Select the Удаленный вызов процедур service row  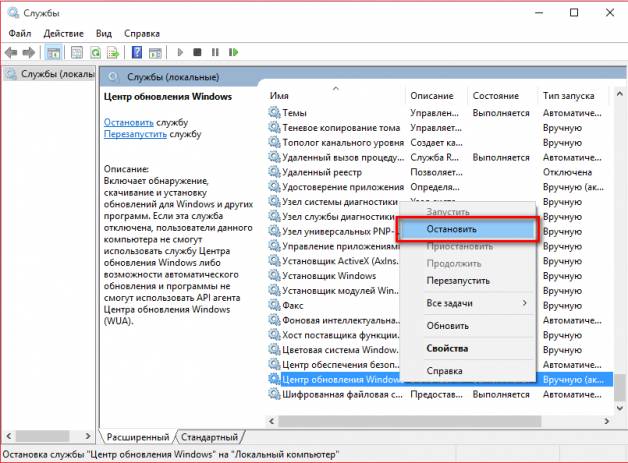(x=440, y=157)
